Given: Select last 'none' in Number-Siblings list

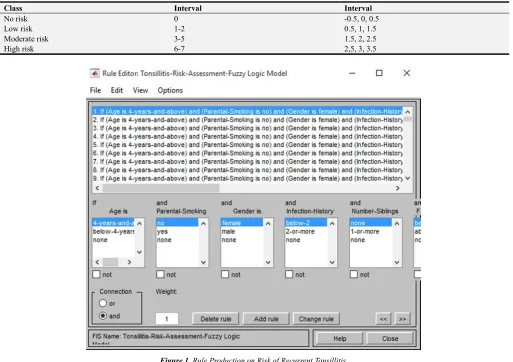Looking at the screenshot, I should (371, 240).
